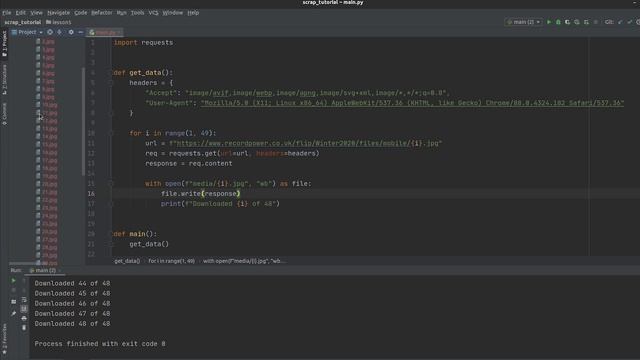Click the lesson5 breadcrumb

click(x=59, y=22)
